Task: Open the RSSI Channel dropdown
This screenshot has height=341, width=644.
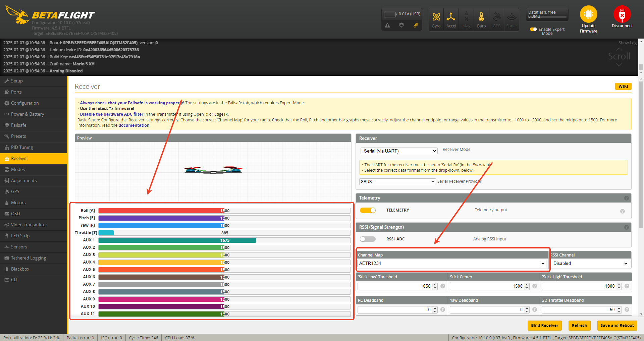Action: click(590, 264)
